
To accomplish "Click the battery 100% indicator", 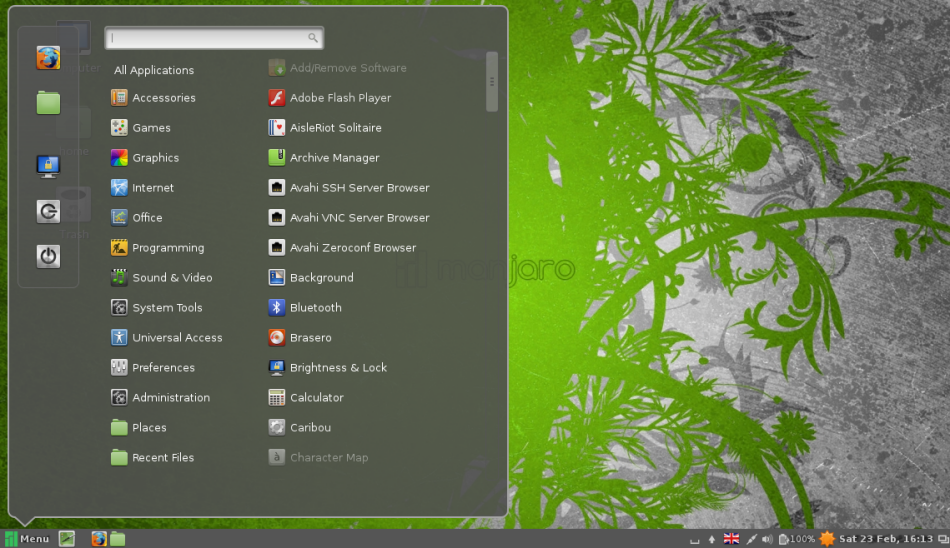I will click(x=797, y=539).
